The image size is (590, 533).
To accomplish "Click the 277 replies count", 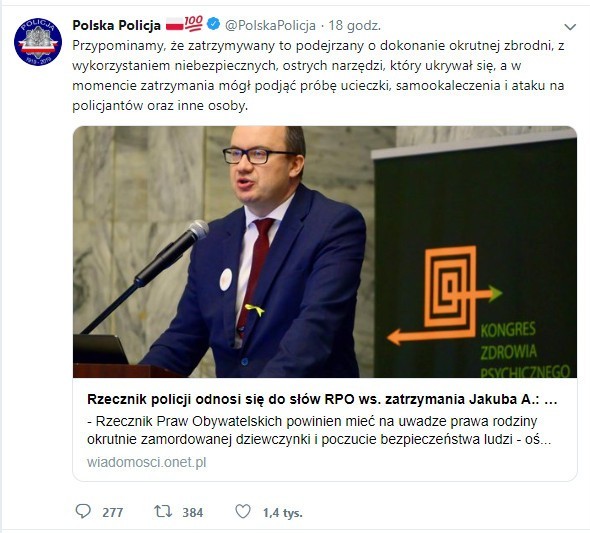I will point(113,512).
